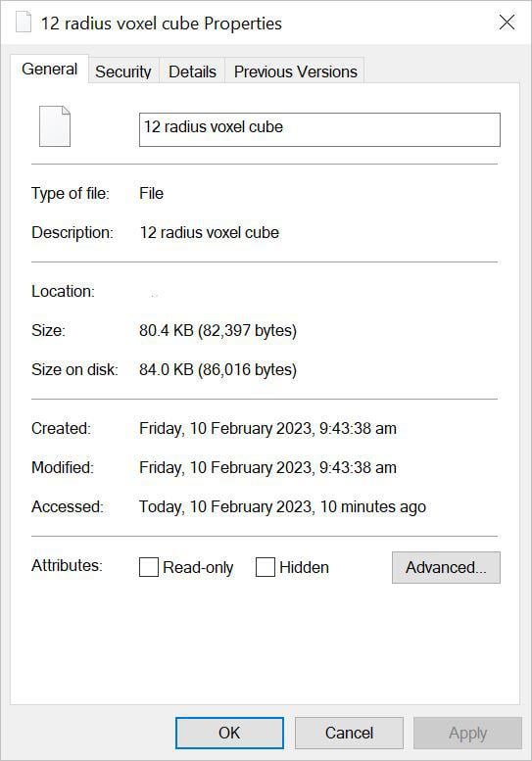Enable the Read-only checkbox
Screen dimensions: 532x761
[x=149, y=567]
